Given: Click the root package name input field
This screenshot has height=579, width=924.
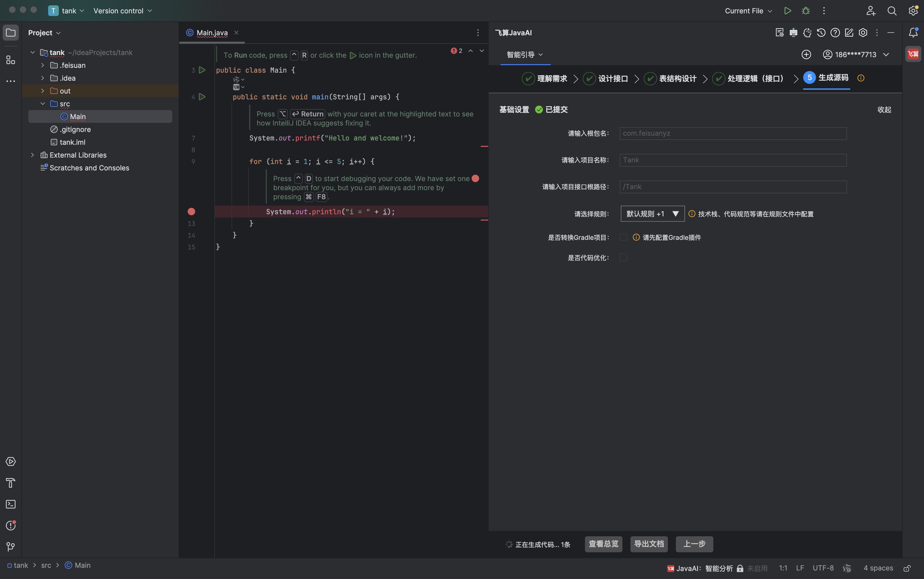Looking at the screenshot, I should 733,133.
